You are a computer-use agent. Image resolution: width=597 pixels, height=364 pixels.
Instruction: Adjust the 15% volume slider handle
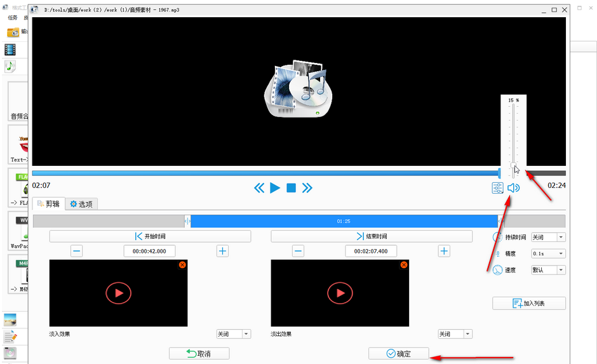point(513,165)
